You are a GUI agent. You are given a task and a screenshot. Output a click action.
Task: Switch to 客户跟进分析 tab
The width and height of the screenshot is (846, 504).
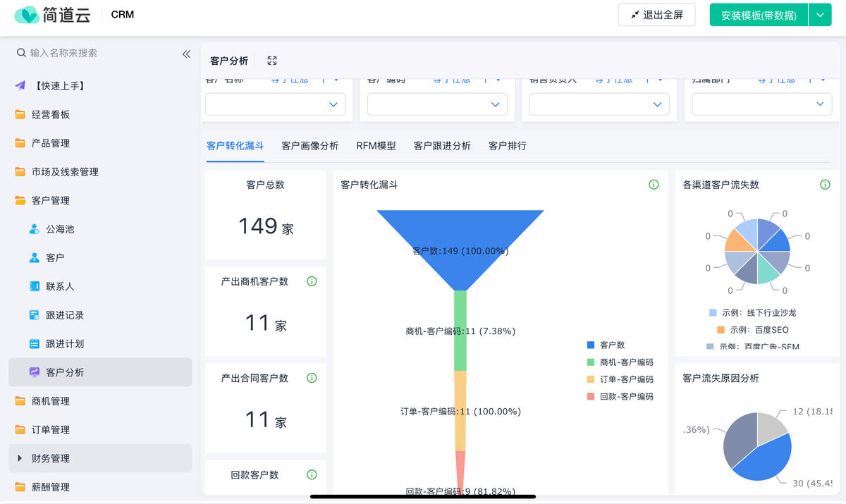coord(442,146)
